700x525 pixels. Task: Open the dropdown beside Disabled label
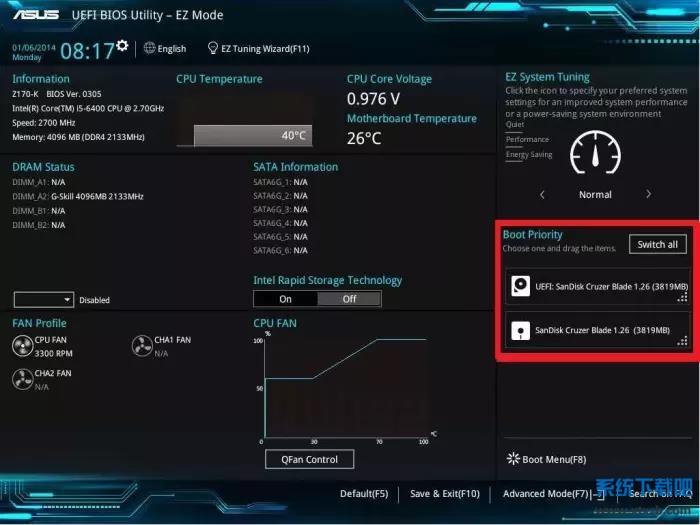point(44,300)
